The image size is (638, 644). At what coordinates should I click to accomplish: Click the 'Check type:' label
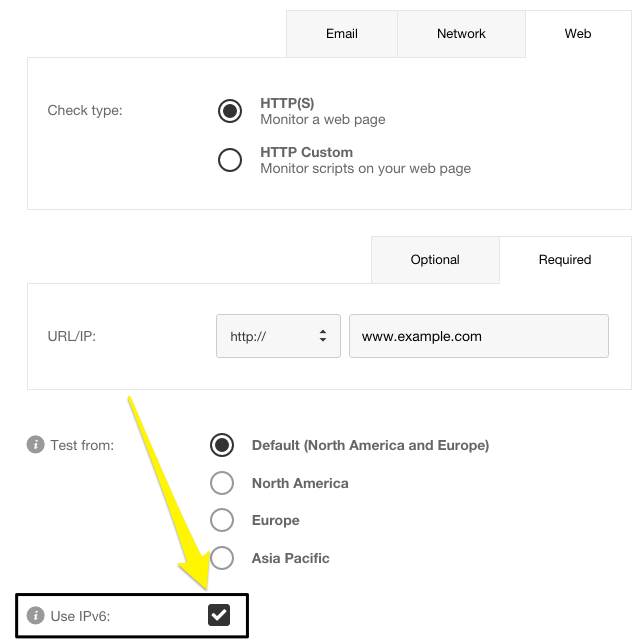85,111
